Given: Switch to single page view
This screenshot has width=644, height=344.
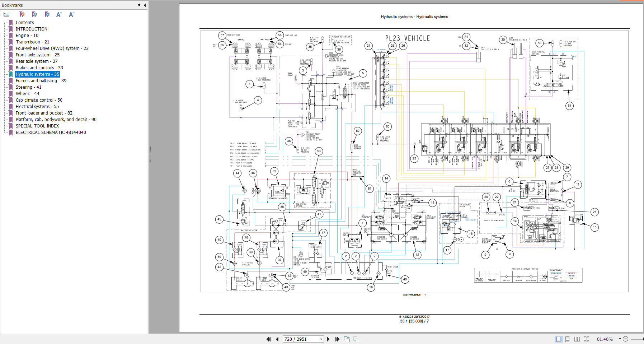Looking at the screenshot, I should pyautogui.click(x=558, y=339).
